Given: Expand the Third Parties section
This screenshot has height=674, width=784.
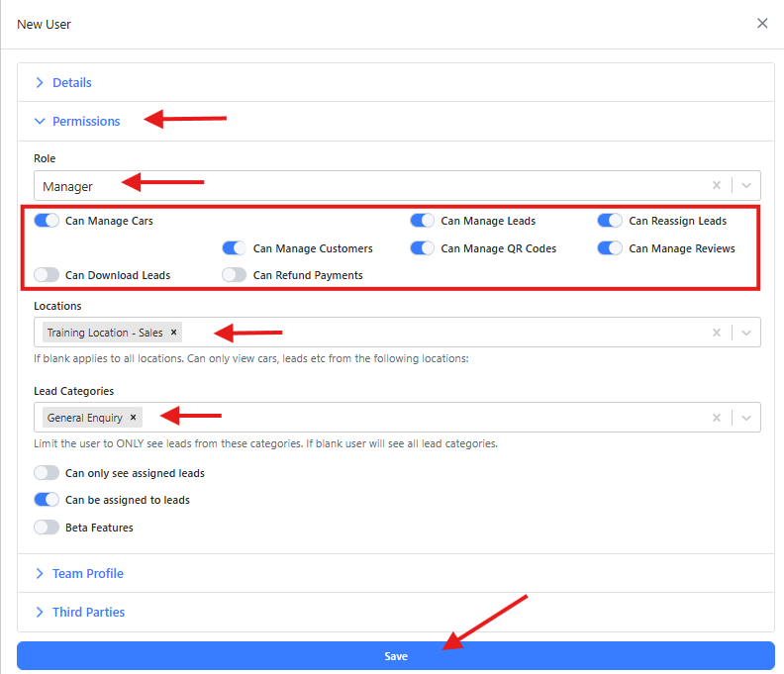Looking at the screenshot, I should pos(88,613).
